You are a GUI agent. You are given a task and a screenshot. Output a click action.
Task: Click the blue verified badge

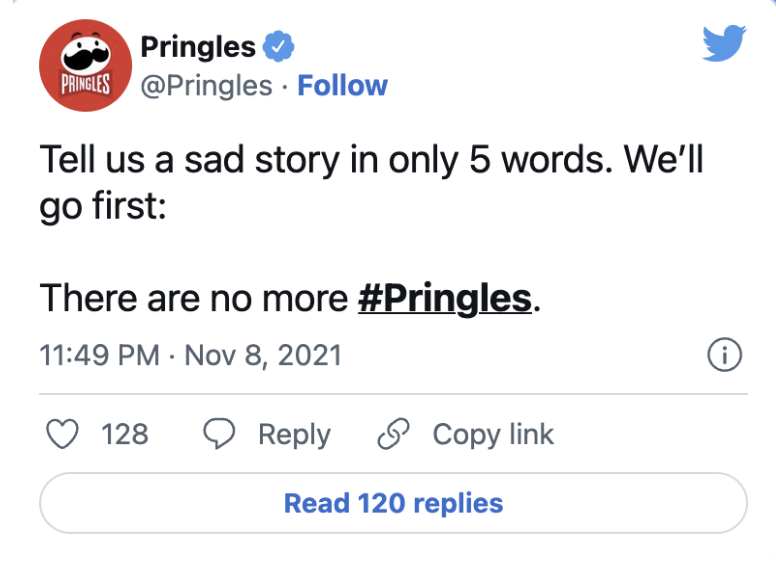[278, 47]
